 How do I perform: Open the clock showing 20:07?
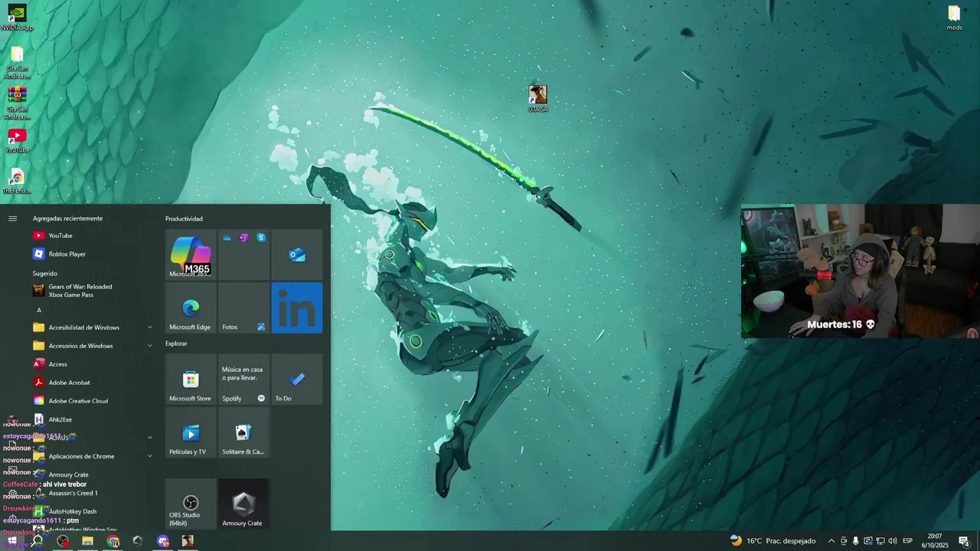[x=935, y=541]
